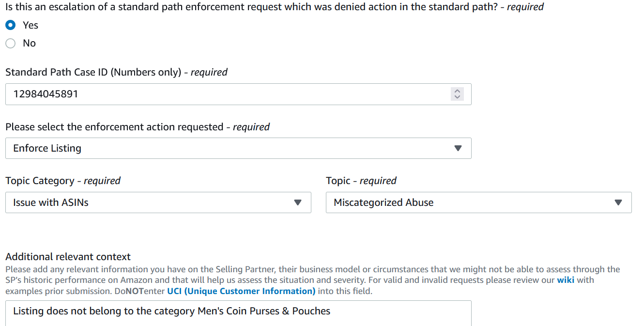Increase Case ID with stepper up arrow
This screenshot has height=326, width=644.
[457, 91]
